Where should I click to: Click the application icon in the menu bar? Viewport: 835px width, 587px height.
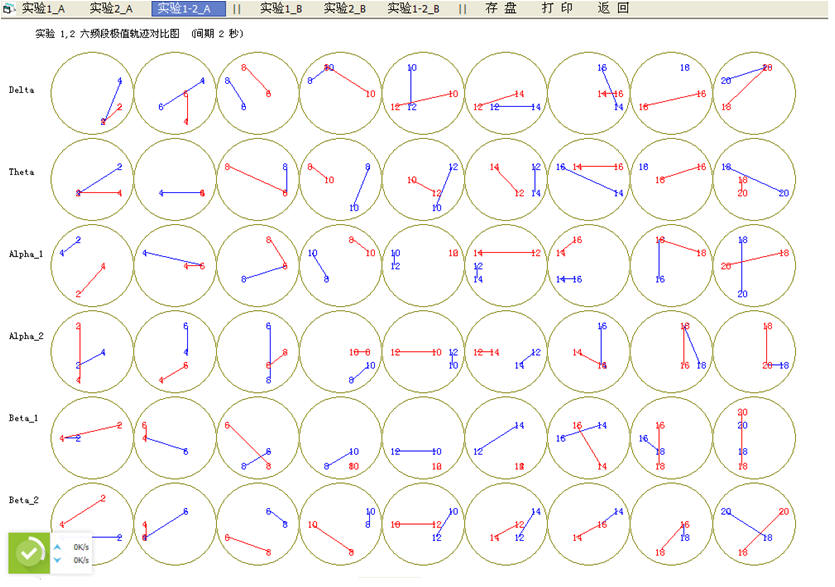click(9, 9)
